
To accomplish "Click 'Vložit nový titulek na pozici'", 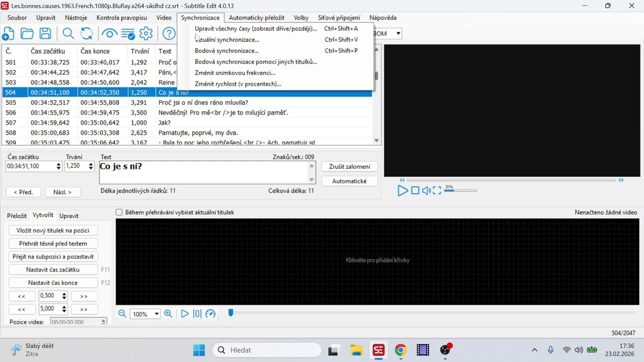I will click(x=53, y=230).
